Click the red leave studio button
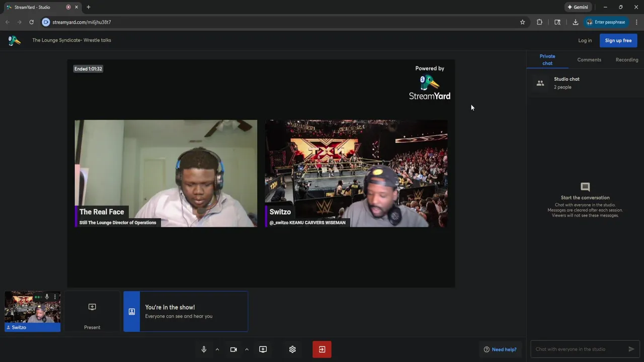Screen dimensions: 644x362 pyautogui.click(x=322, y=349)
